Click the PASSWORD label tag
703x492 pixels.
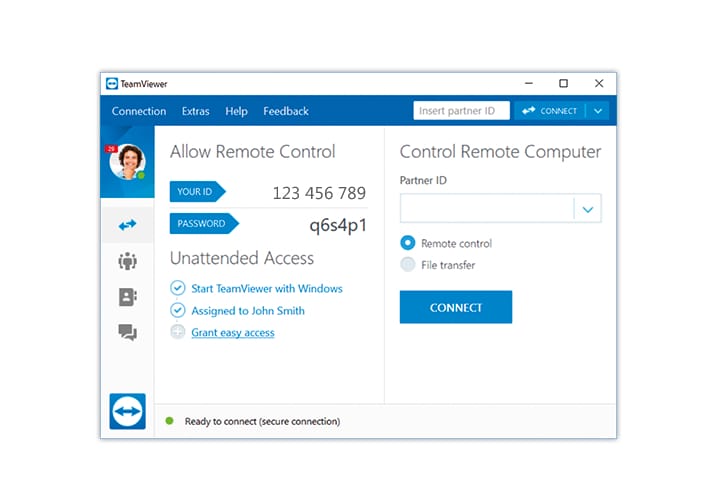coord(204,223)
